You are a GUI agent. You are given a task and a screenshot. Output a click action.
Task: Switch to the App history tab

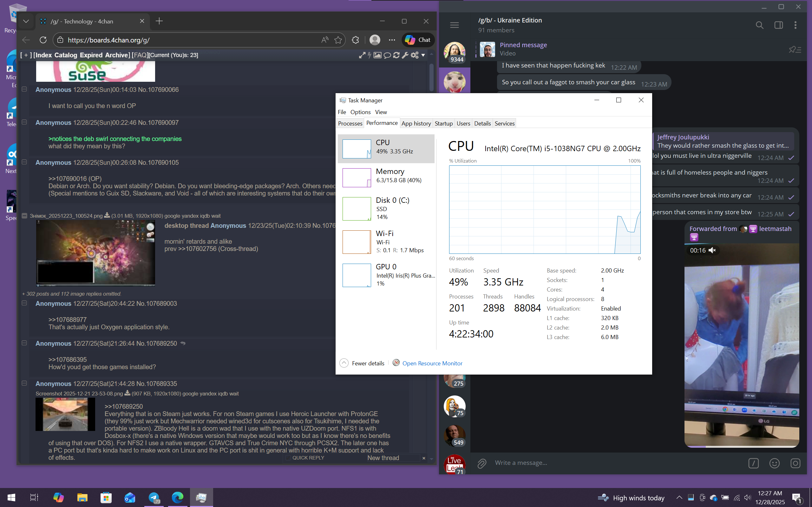tap(416, 123)
